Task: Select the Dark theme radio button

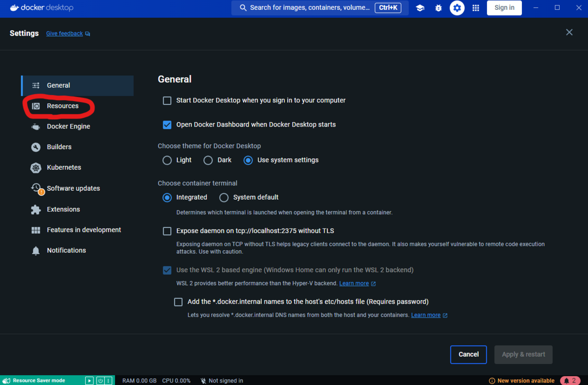Action: coord(208,160)
